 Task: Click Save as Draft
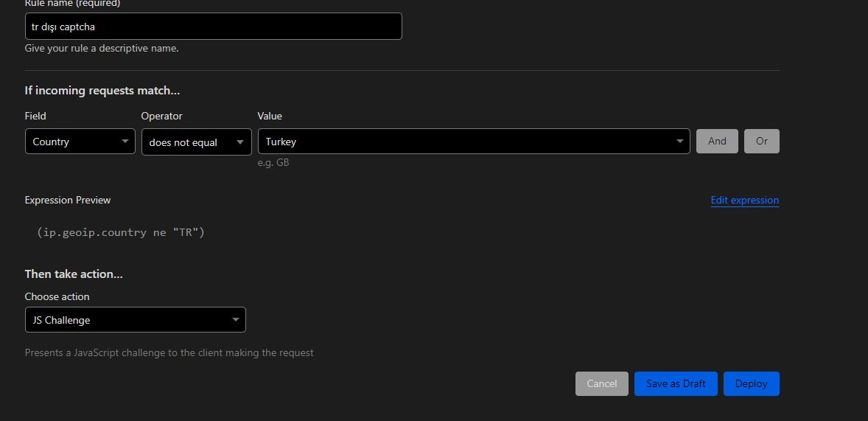tap(676, 383)
